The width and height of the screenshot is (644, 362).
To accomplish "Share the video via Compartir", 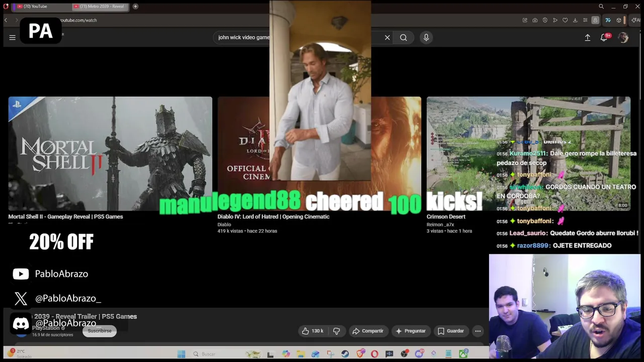I will 368,331.
